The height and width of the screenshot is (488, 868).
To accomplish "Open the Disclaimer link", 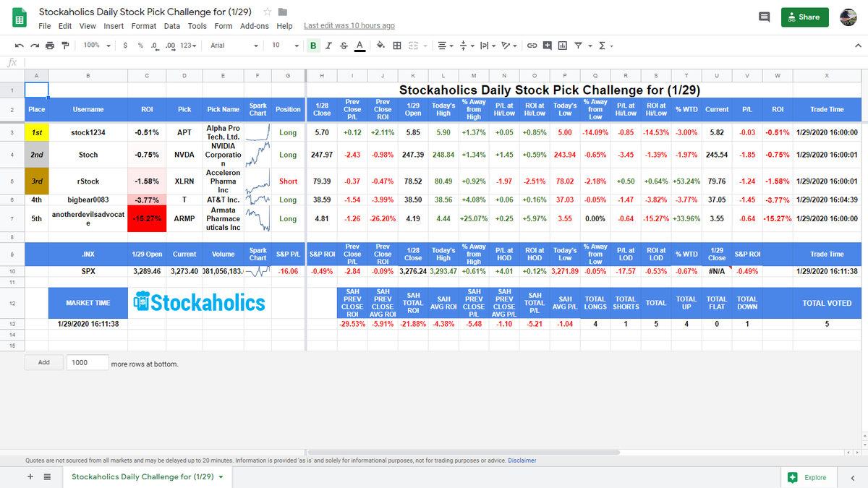I will point(522,460).
